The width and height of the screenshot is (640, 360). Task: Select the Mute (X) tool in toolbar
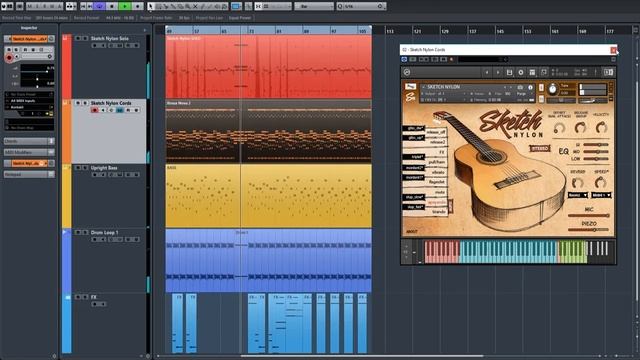195,6
